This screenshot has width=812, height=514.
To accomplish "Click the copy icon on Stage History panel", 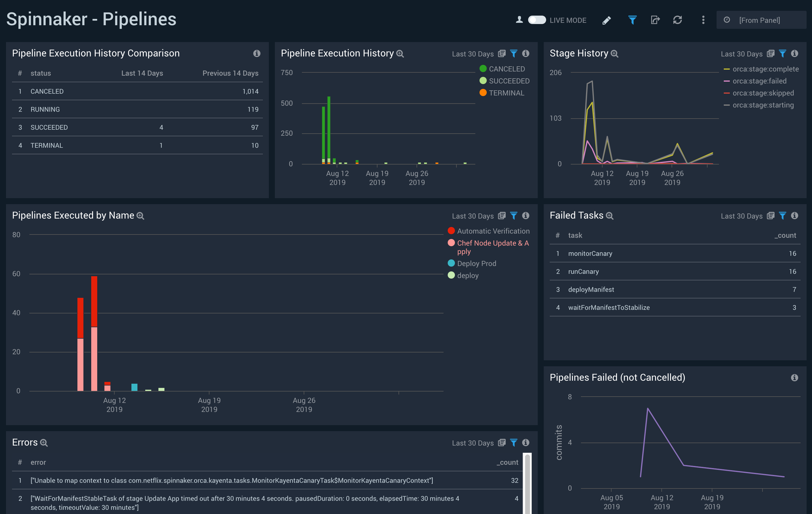I will (771, 53).
